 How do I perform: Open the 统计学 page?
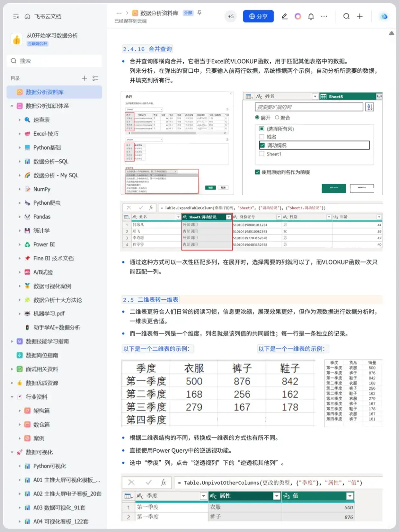[x=41, y=231]
